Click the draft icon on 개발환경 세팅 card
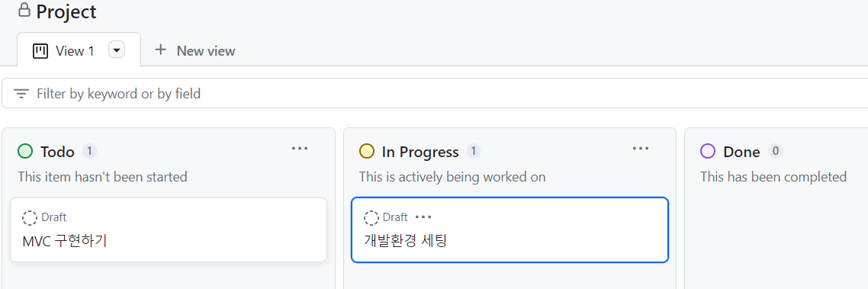The width and height of the screenshot is (868, 289). point(371,217)
